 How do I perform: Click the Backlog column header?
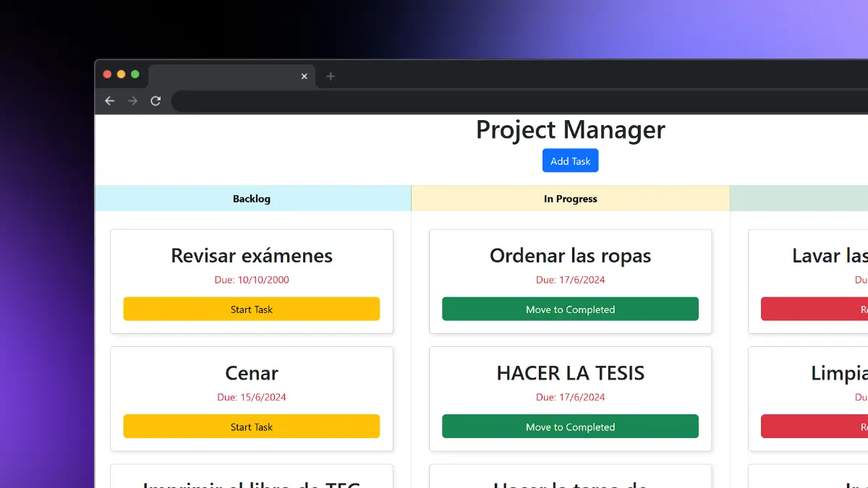tap(252, 198)
